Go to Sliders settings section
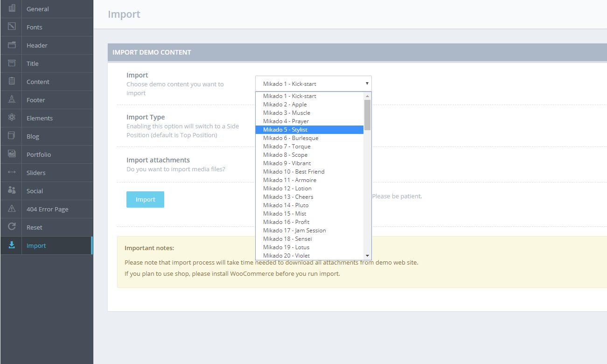The image size is (607, 364). click(x=36, y=173)
